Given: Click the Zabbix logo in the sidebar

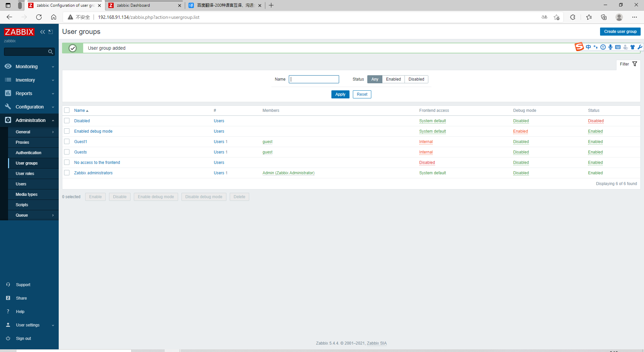Looking at the screenshot, I should (x=19, y=32).
